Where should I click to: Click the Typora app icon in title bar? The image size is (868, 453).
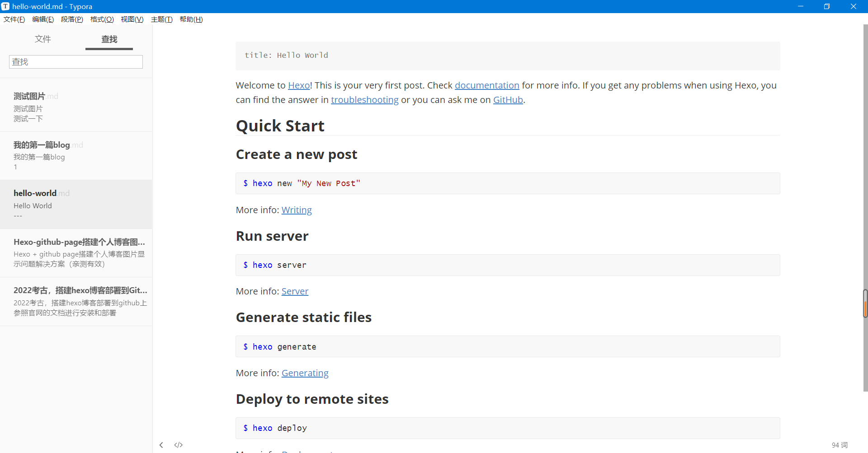(5, 6)
